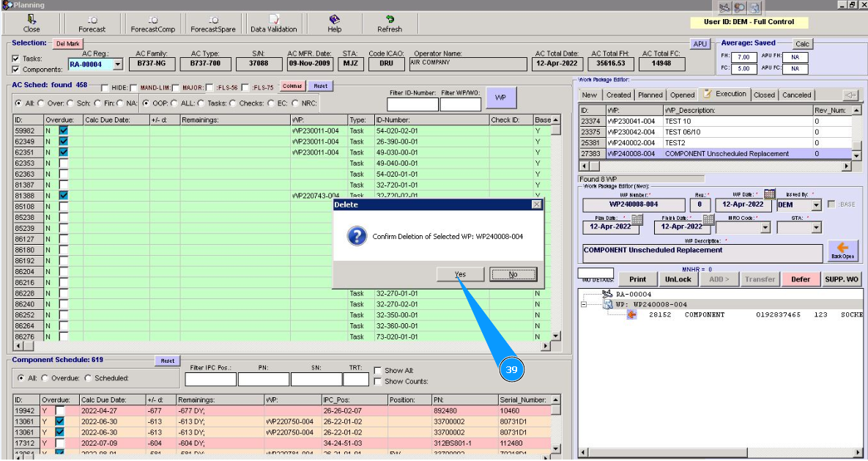Click No in the Delete dialog
This screenshot has width=868, height=461.
(513, 274)
